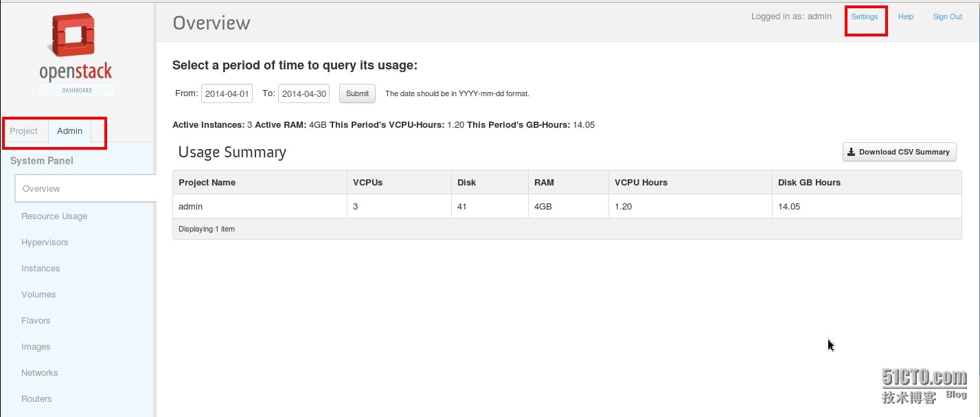The image size is (980, 417).
Task: Click the 1.20 VCPU Hours table cell
Action: coord(690,206)
